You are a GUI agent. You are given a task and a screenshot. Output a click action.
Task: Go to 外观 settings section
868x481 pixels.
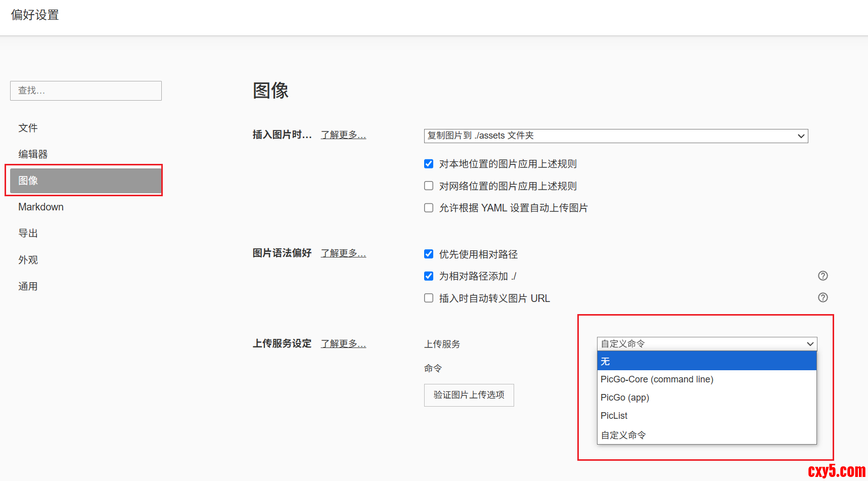click(x=28, y=260)
